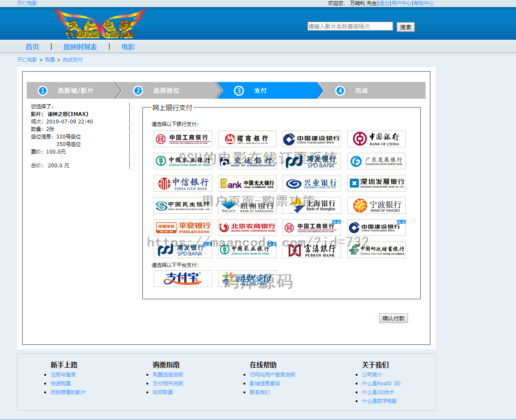Choose 支付宝 Alipay platform payment
Image resolution: width=516 pixels, height=420 pixels.
[x=183, y=279]
